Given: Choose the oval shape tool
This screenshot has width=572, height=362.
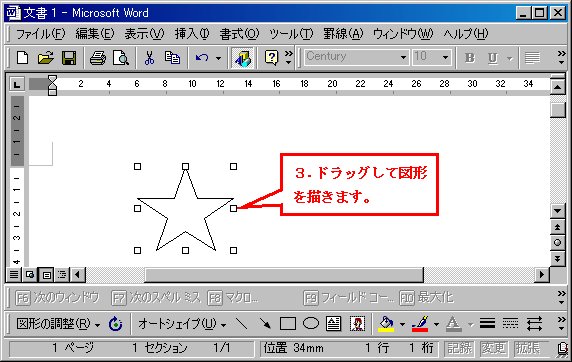Looking at the screenshot, I should pyautogui.click(x=311, y=324).
